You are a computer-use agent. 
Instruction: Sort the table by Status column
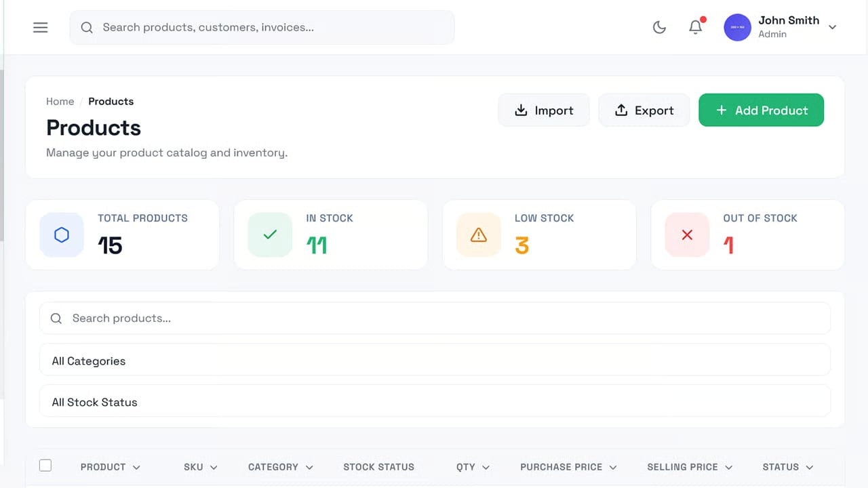[x=788, y=467]
